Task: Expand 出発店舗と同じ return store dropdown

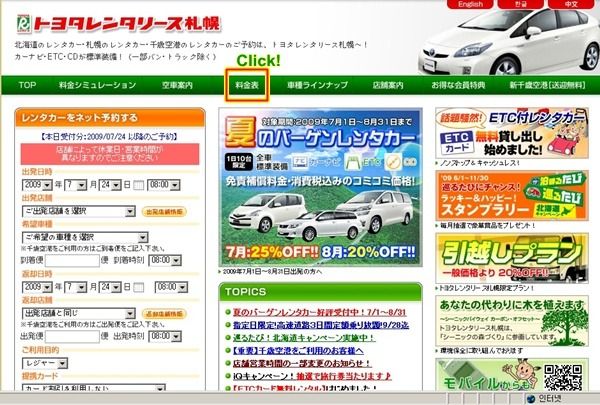Action: pos(79,314)
